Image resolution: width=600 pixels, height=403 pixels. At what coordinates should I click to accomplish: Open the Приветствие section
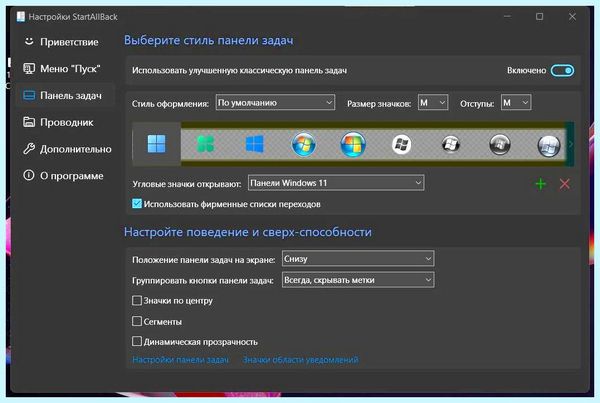(x=66, y=42)
